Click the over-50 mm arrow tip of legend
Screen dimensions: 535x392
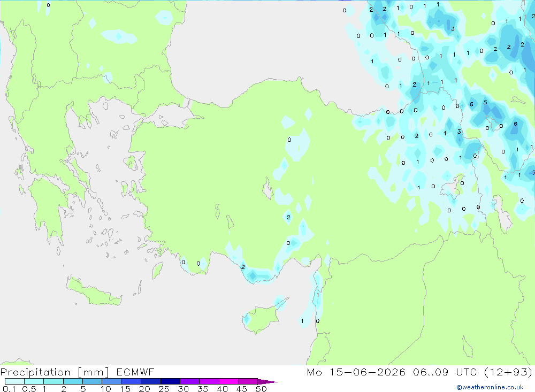(x=267, y=382)
